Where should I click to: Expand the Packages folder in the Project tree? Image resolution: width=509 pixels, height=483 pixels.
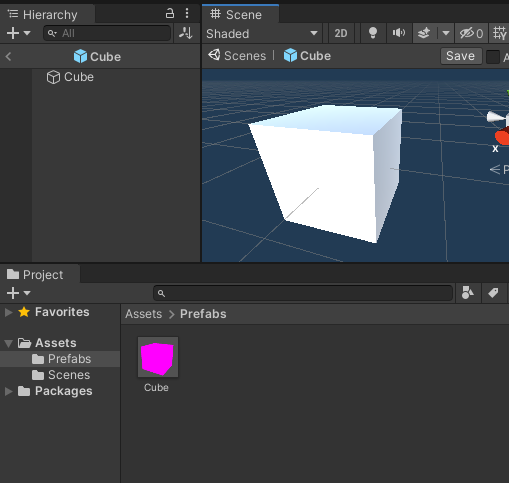pos(9,391)
